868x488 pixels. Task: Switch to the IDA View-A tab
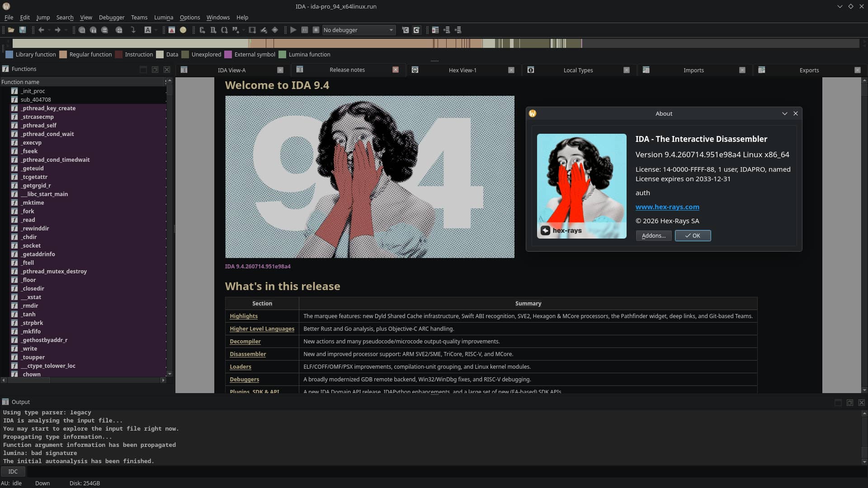231,70
